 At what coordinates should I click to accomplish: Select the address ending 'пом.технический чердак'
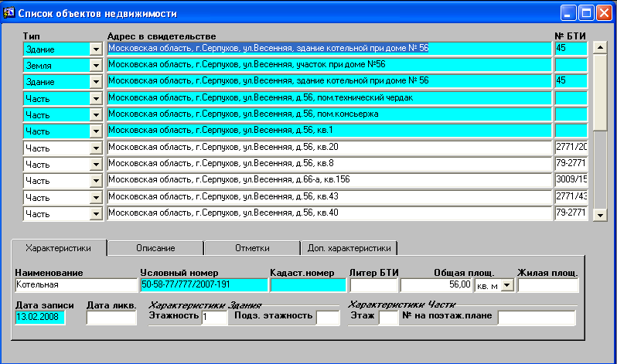coord(329,97)
